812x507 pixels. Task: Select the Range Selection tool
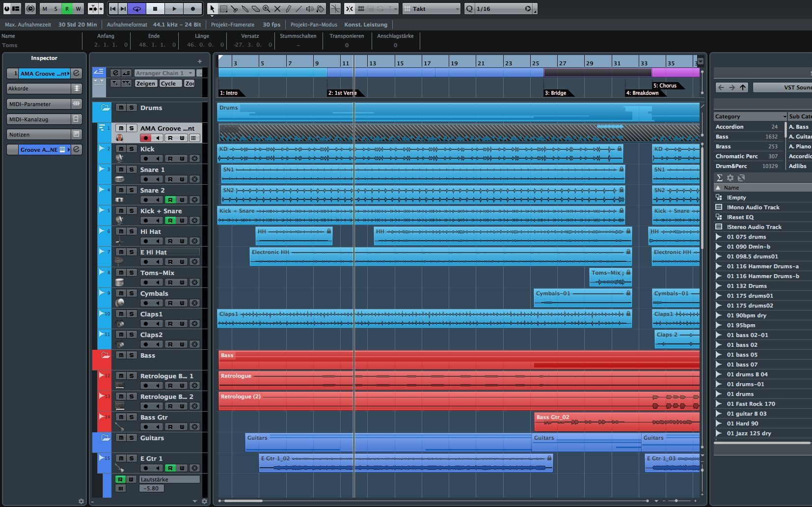223,9
